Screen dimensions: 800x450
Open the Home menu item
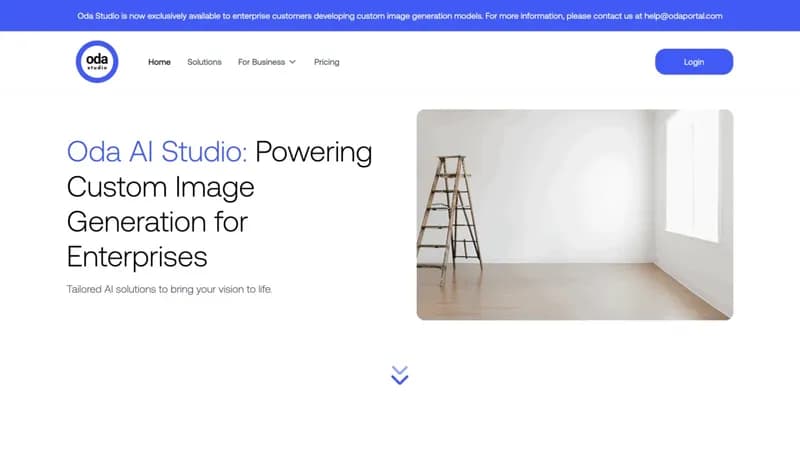pyautogui.click(x=159, y=62)
